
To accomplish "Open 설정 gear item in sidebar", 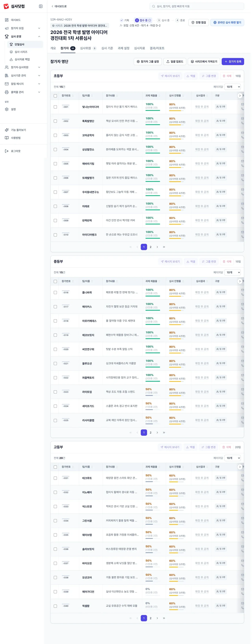I will (x=23, y=109).
